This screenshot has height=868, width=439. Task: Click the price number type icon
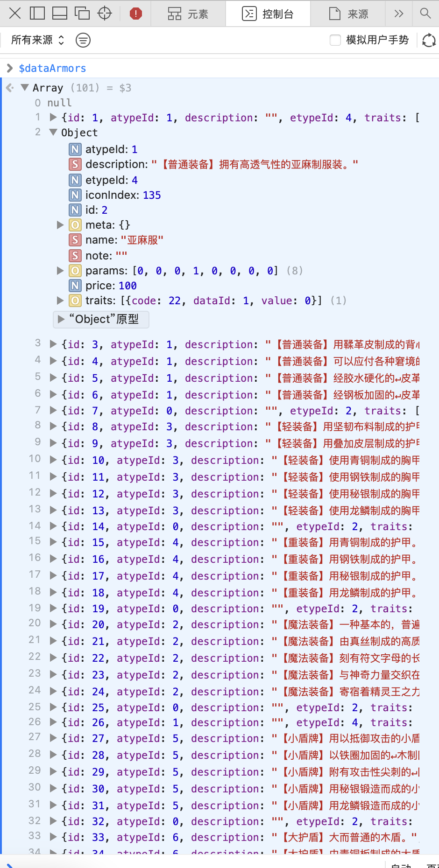pyautogui.click(x=75, y=286)
